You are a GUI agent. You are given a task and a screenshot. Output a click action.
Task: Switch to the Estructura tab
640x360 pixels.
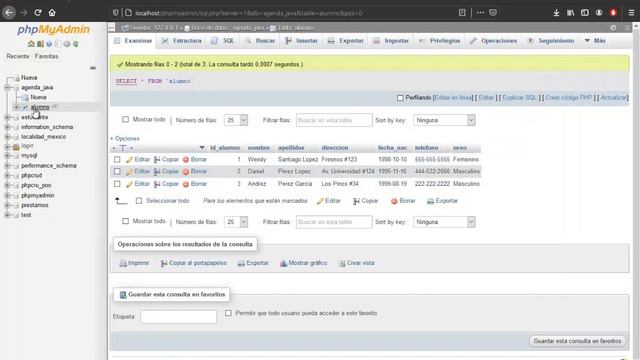click(x=181, y=41)
